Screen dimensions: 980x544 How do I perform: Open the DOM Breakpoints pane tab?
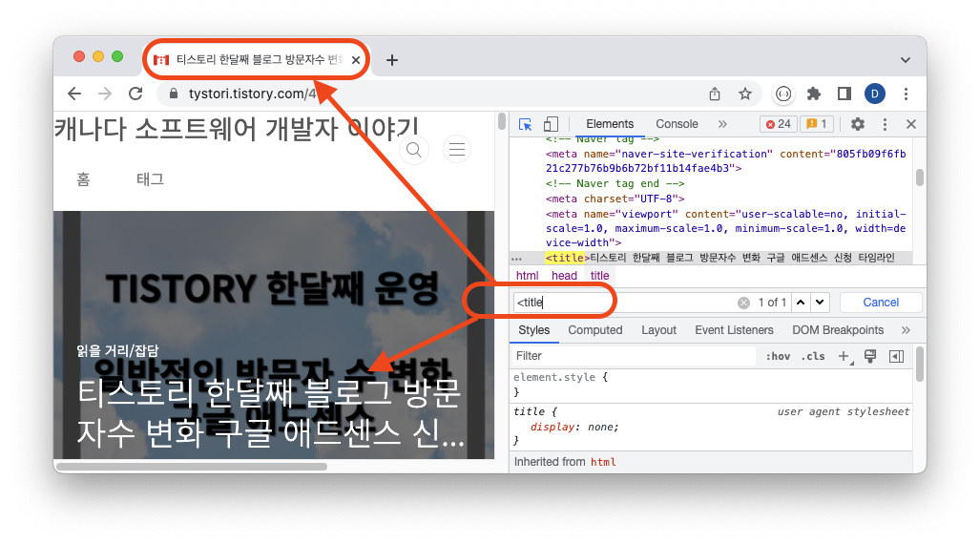point(838,330)
